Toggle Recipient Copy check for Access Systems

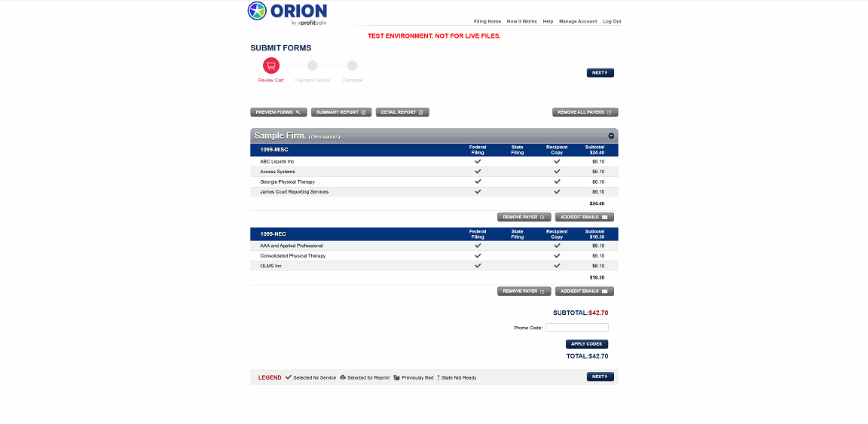coord(557,172)
